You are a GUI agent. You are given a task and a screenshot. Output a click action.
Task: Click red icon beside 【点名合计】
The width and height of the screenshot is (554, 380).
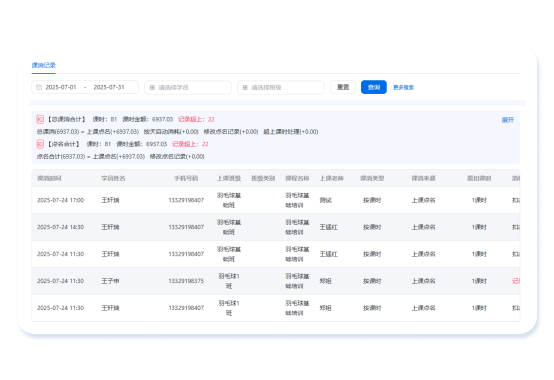click(x=40, y=144)
